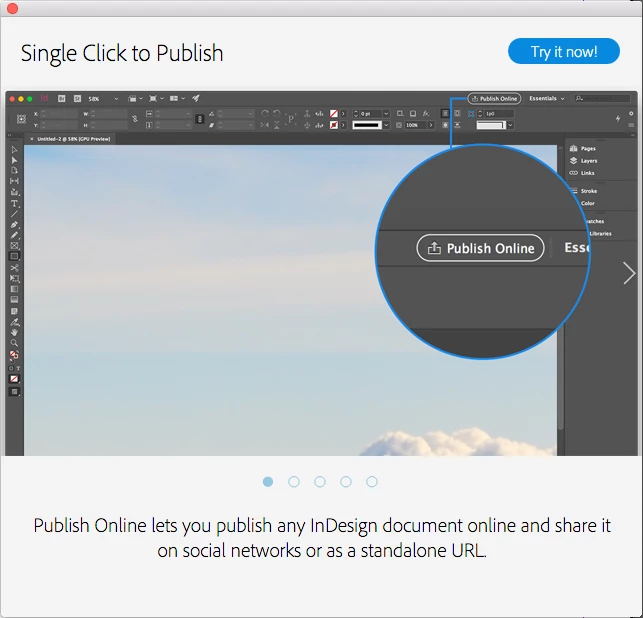
Task: Click the X position field
Action: [x=59, y=114]
